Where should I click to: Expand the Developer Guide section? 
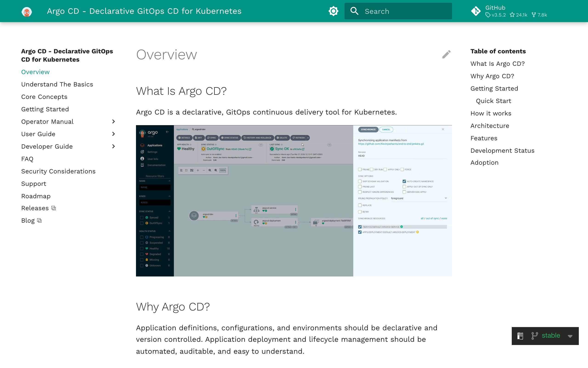113,146
